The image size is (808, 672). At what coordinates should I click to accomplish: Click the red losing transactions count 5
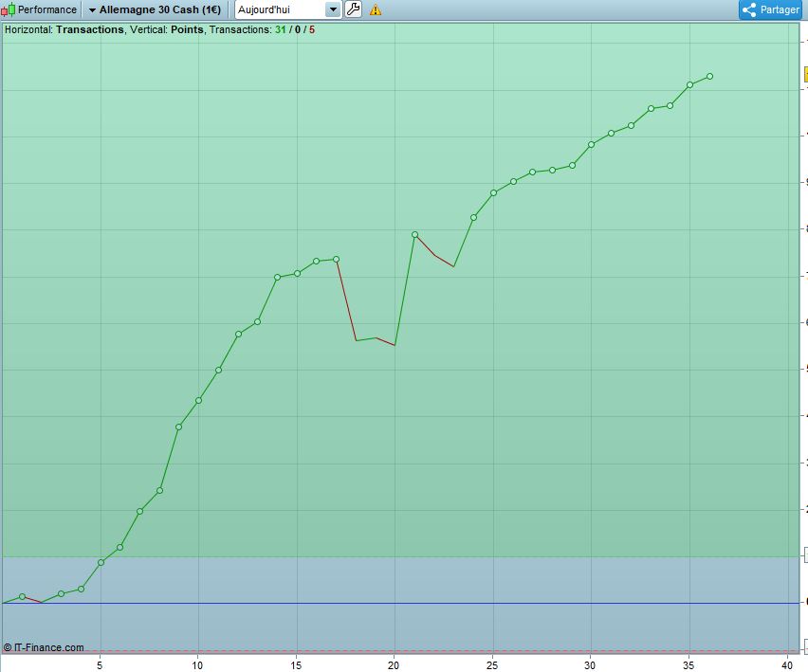click(x=312, y=30)
